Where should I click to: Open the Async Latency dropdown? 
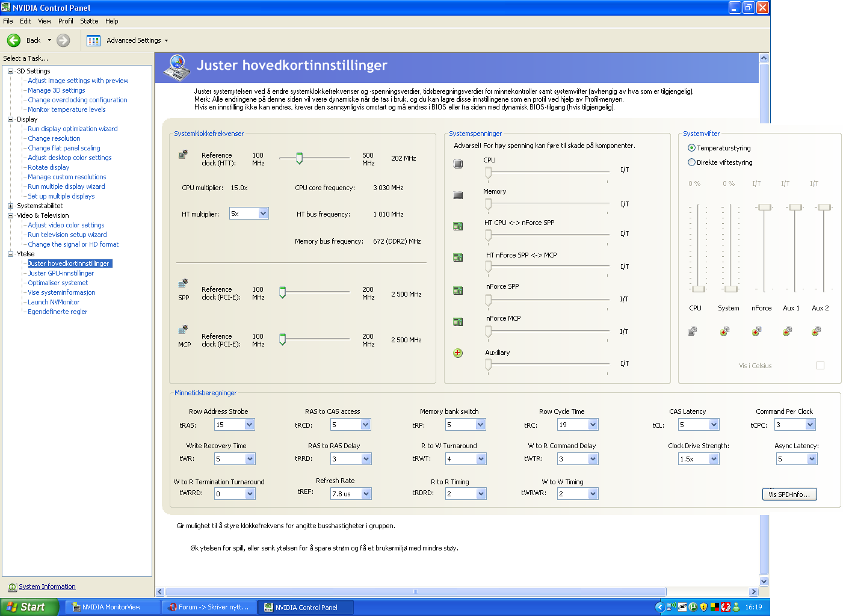click(x=812, y=459)
